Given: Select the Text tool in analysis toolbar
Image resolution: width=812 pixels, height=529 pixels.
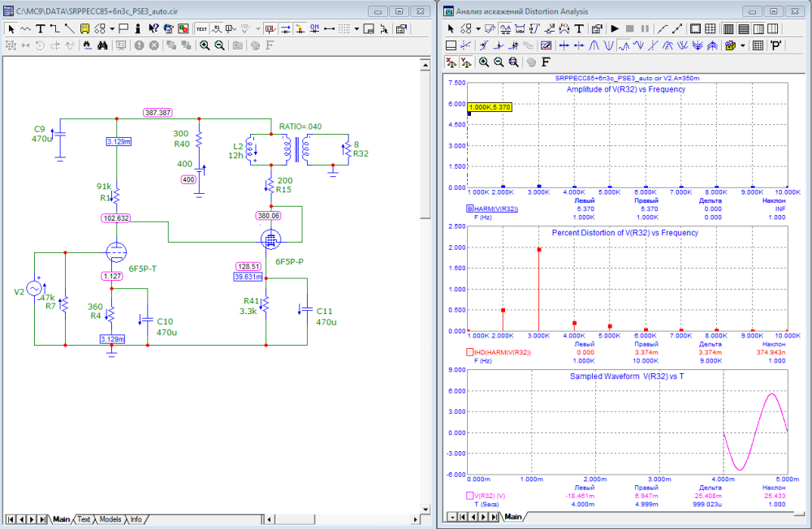Looking at the screenshot, I should point(579,28).
